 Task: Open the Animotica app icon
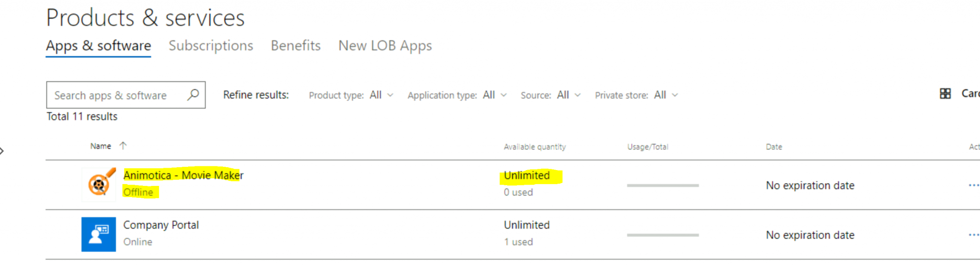(99, 184)
